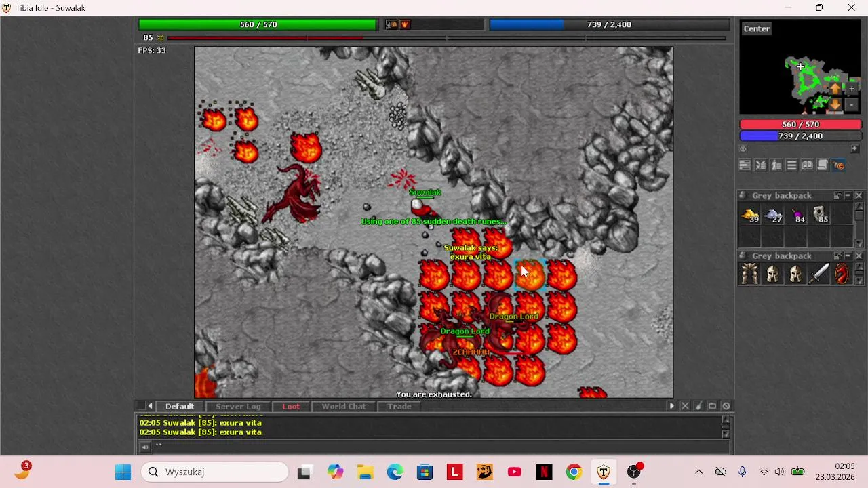The height and width of the screenshot is (488, 868).
Task: Select the first helmet in second backpack
Action: click(773, 274)
